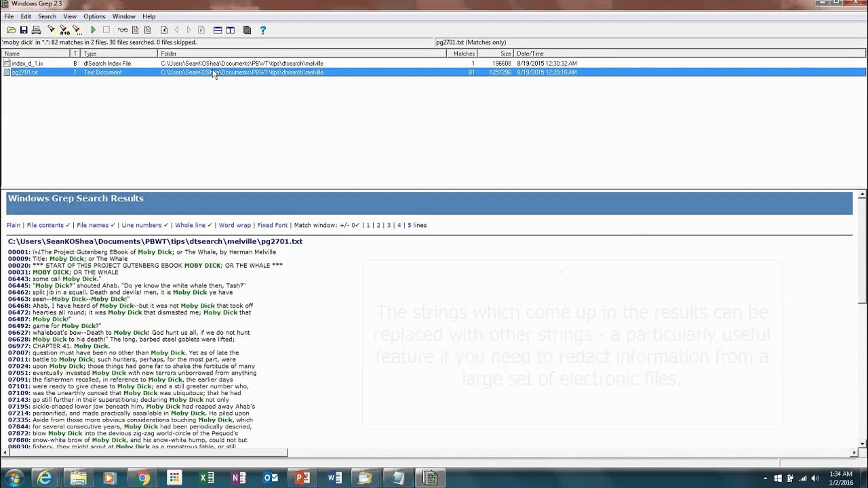Click result line 00009 Title: Moby Dick

coord(68,259)
